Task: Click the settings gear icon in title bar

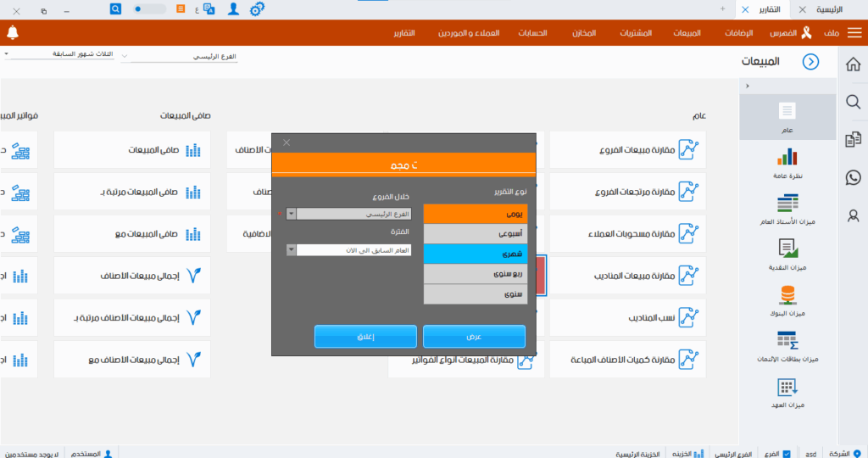Action: (x=258, y=8)
